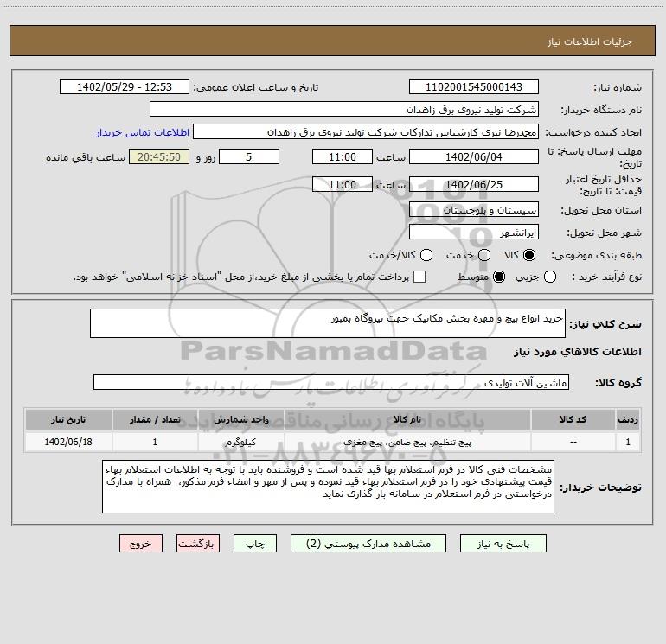Image resolution: width=666 pixels, height=644 pixels.
Task: Click the remaining days field showing 5
Action: tap(249, 156)
